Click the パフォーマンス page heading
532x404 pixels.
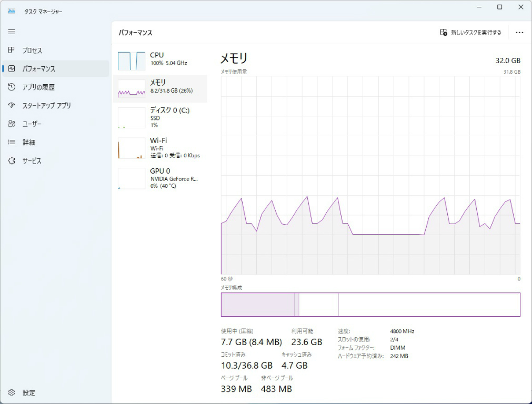[135, 33]
